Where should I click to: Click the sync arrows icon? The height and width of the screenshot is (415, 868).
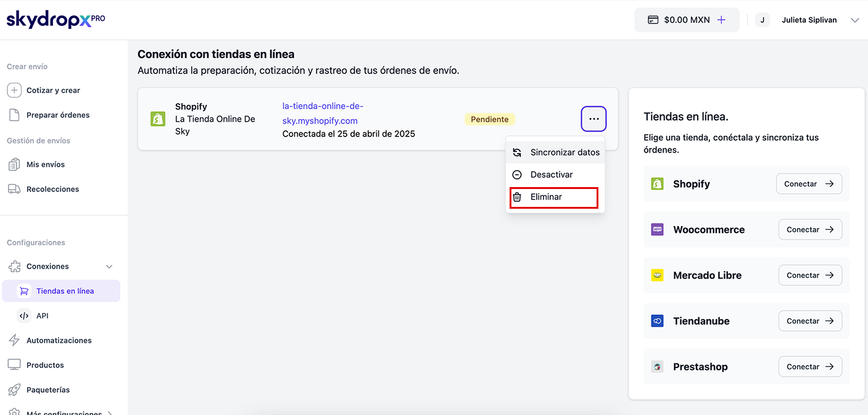pos(517,152)
